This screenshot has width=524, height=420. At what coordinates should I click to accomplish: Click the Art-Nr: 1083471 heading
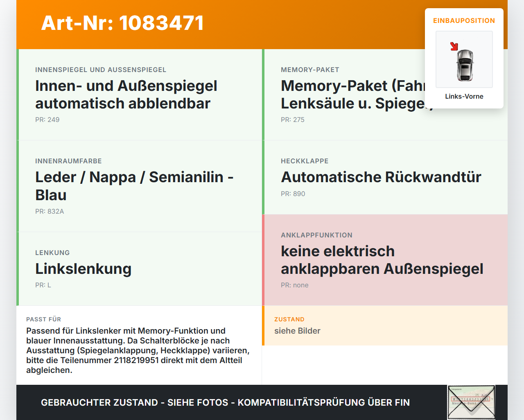[x=122, y=23]
